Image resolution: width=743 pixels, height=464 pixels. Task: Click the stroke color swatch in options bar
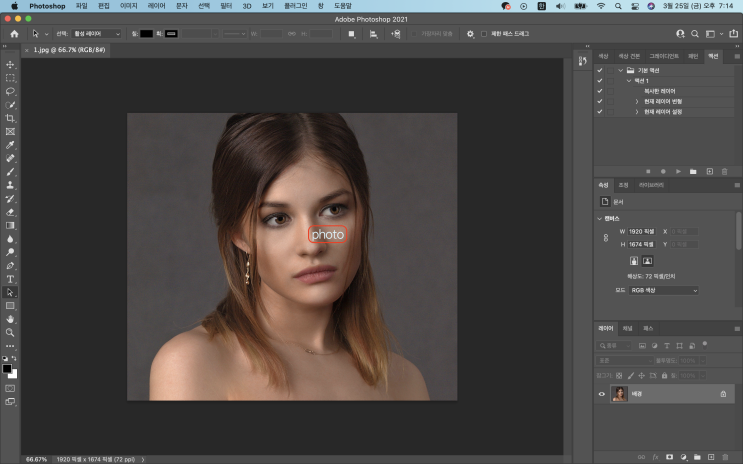(x=172, y=34)
